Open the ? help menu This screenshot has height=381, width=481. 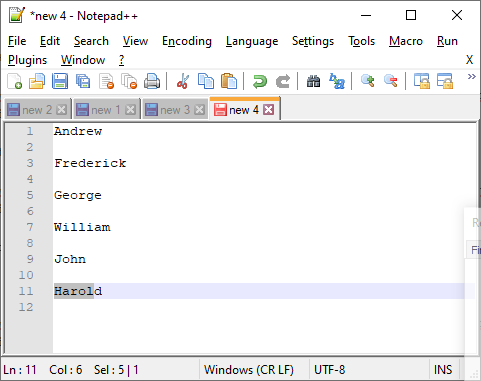121,60
